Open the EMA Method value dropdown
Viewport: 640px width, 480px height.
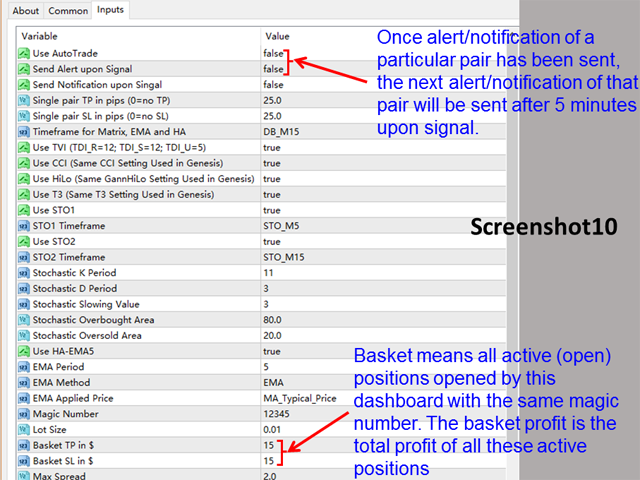(273, 383)
